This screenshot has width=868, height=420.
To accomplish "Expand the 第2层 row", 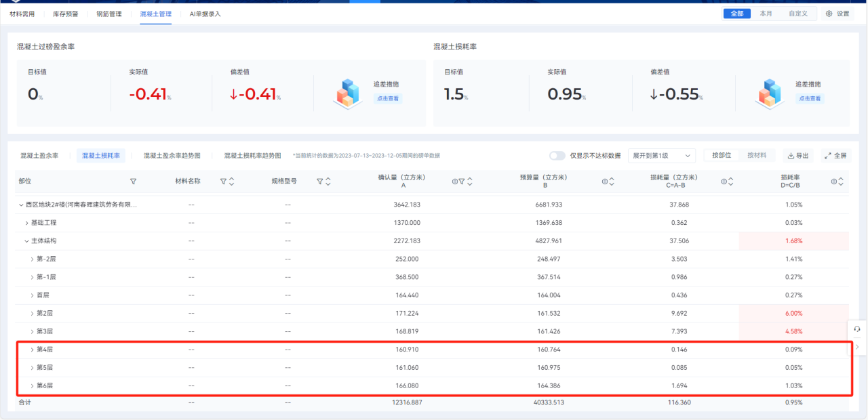I will point(32,313).
